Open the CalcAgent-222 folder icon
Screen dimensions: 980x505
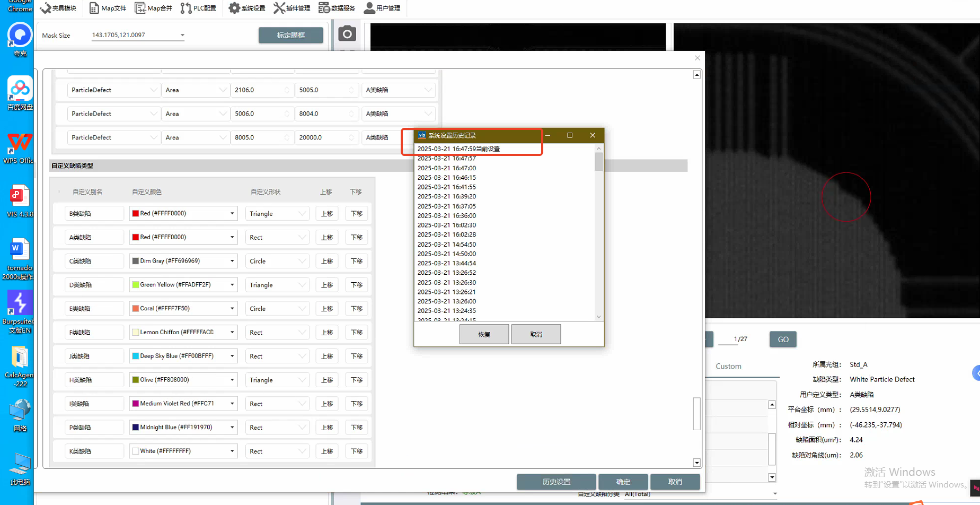20,366
